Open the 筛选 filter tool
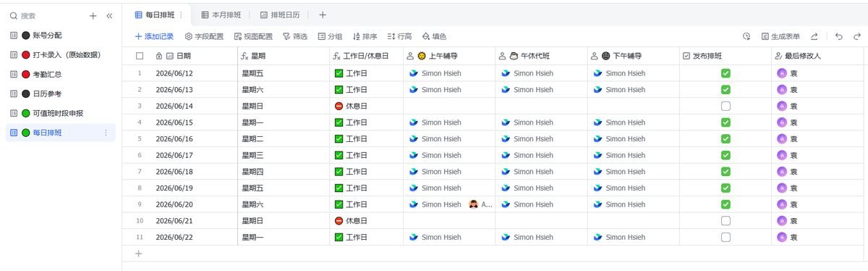 point(295,36)
